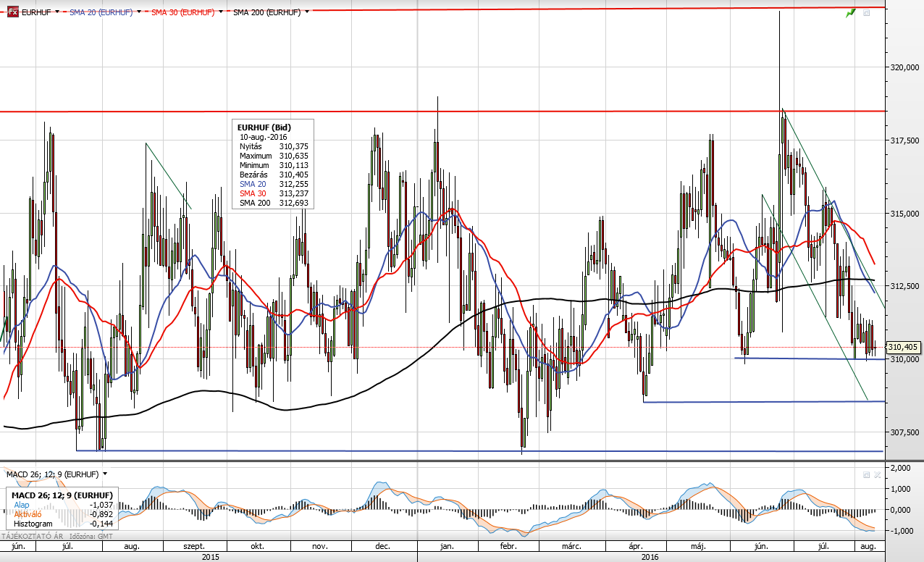Select the SMA 20 (EURHUF) indicator label

click(x=101, y=12)
